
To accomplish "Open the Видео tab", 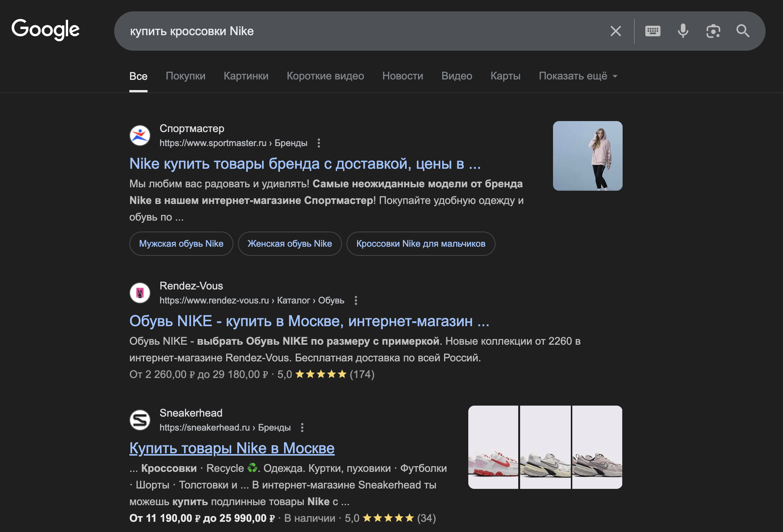I will coord(457,76).
